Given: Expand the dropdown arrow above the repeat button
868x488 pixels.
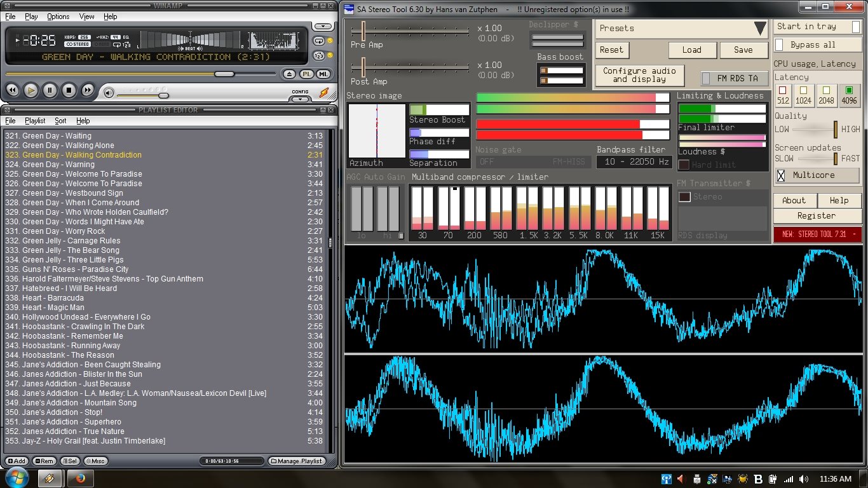Looking at the screenshot, I should tap(323, 27).
